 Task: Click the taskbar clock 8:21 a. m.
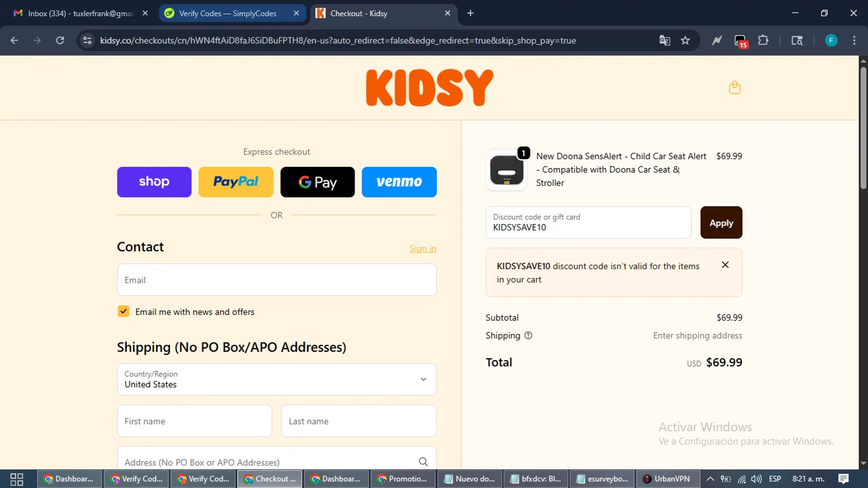point(808,479)
